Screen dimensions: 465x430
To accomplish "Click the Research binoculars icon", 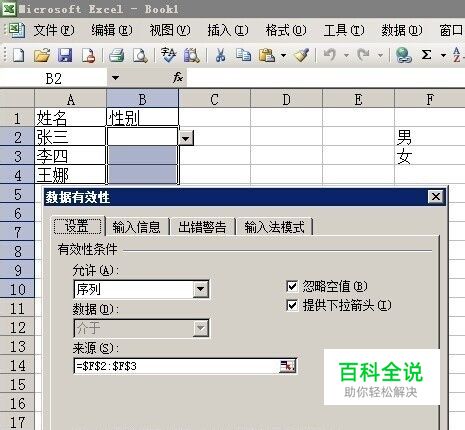I will 192,55.
